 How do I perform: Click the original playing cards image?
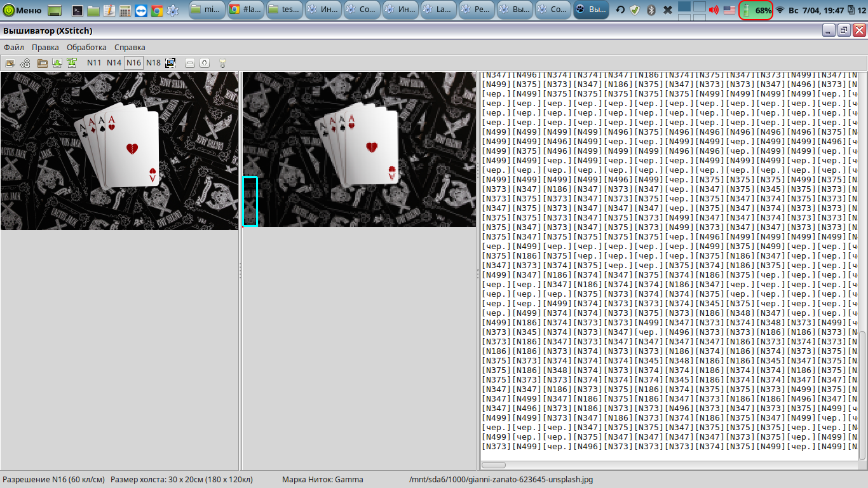pos(119,151)
